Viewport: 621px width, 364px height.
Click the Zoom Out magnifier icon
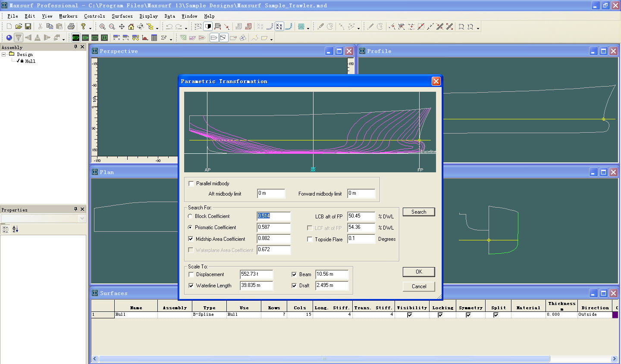[x=112, y=26]
